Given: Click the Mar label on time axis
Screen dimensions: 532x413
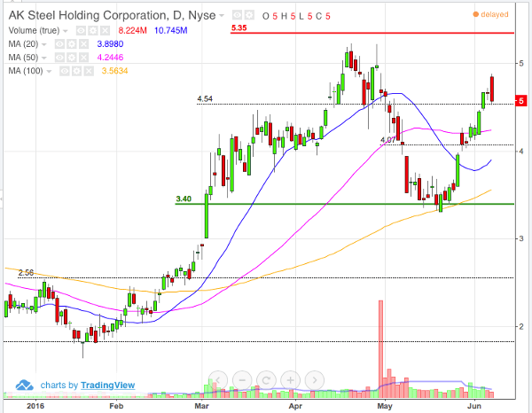Looking at the screenshot, I should [x=202, y=406].
